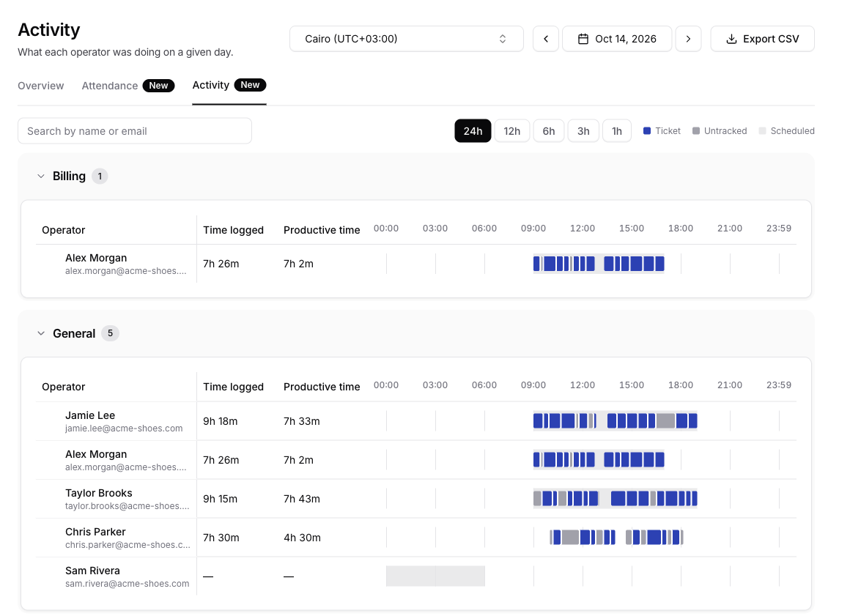Viewport: 850px width, 616px height.
Task: Select the 6h time range
Action: coord(549,131)
